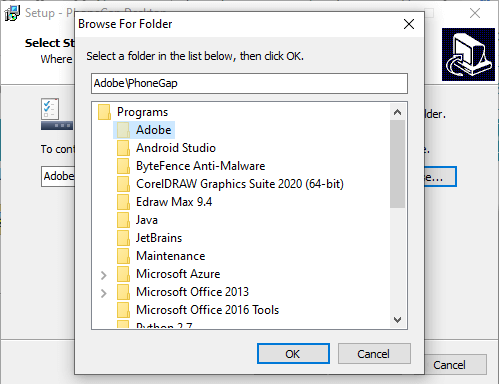Click the CorelDRAW Graphics Suite folder icon

point(123,184)
